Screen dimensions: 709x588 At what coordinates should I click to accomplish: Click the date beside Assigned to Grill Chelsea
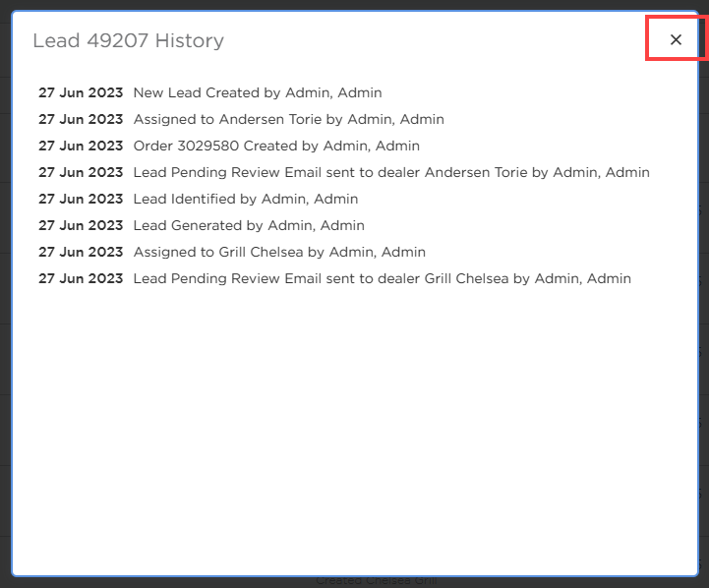pyautogui.click(x=81, y=252)
